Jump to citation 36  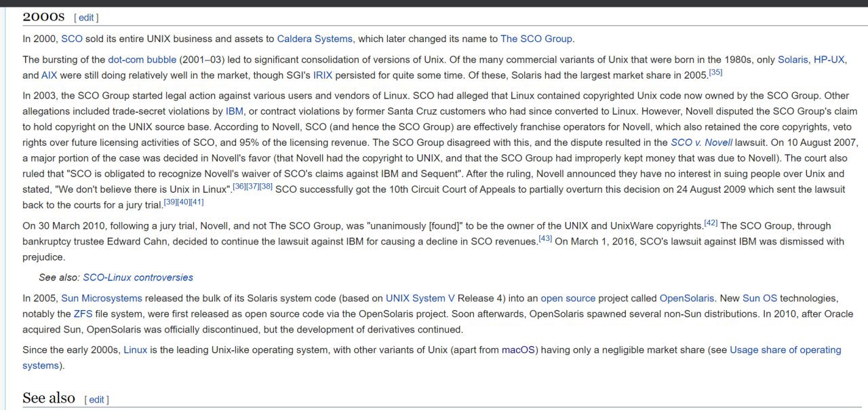(x=239, y=186)
